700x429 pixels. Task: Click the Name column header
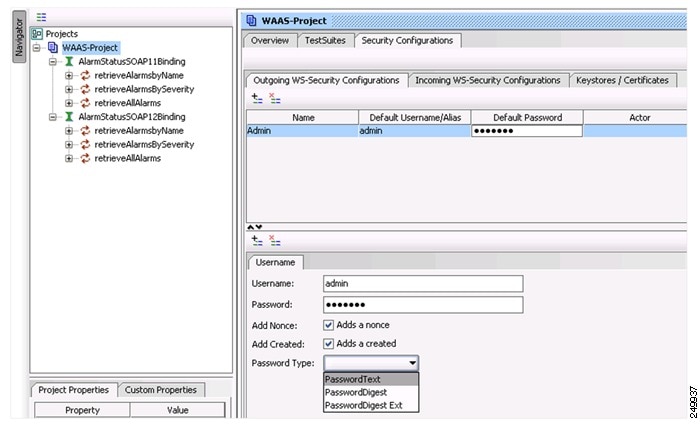303,117
